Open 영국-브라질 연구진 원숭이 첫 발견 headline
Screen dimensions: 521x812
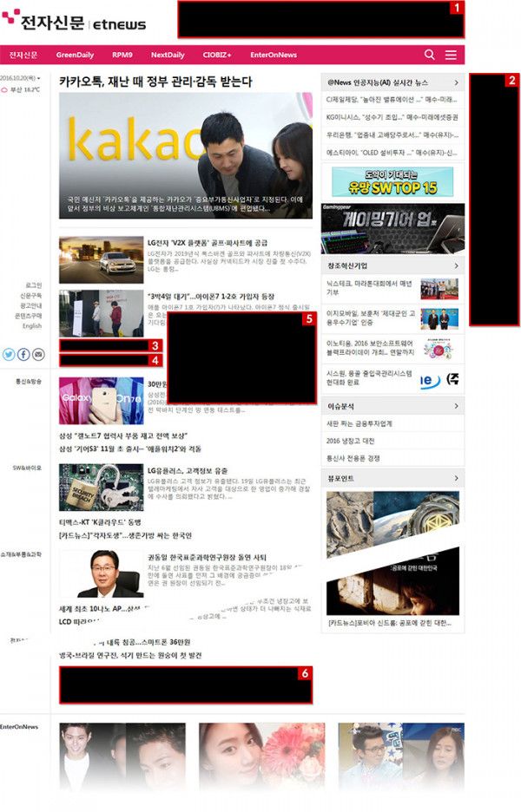130,655
